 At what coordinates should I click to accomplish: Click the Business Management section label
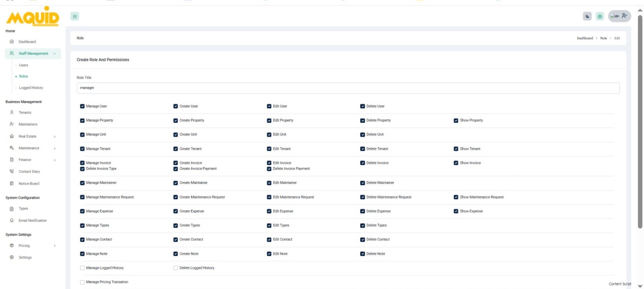tap(23, 102)
